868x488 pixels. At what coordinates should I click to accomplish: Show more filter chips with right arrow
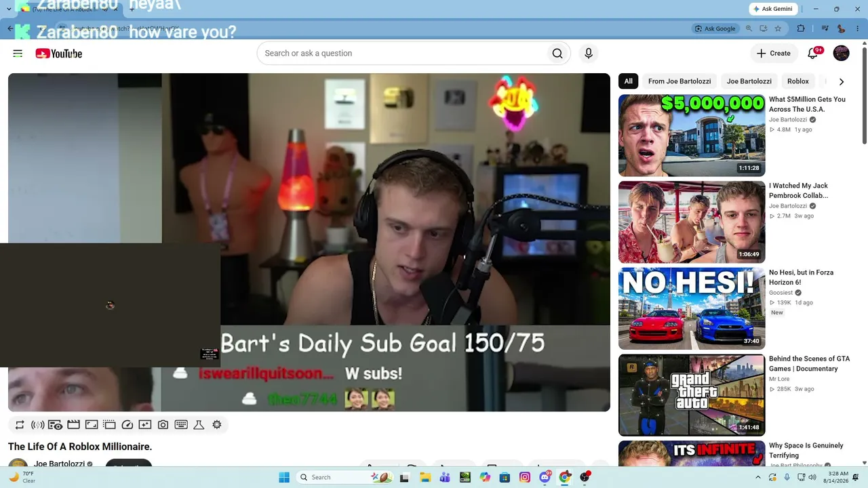(842, 81)
